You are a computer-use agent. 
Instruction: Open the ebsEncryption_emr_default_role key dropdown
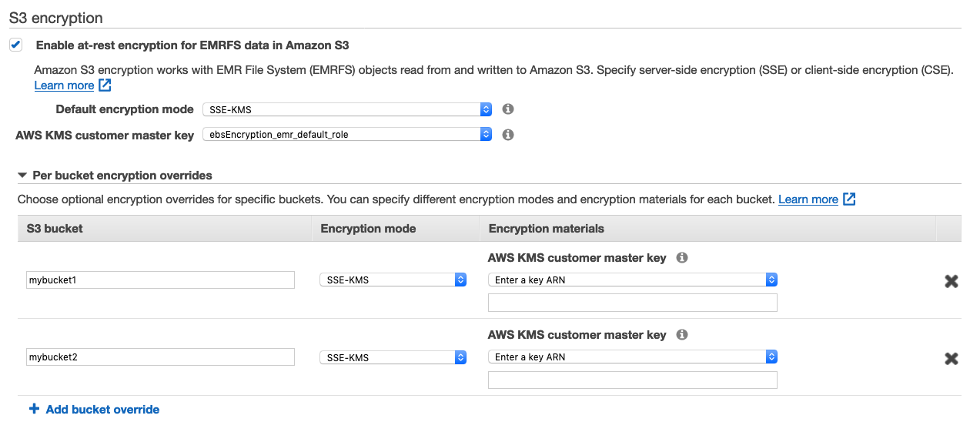(x=346, y=135)
